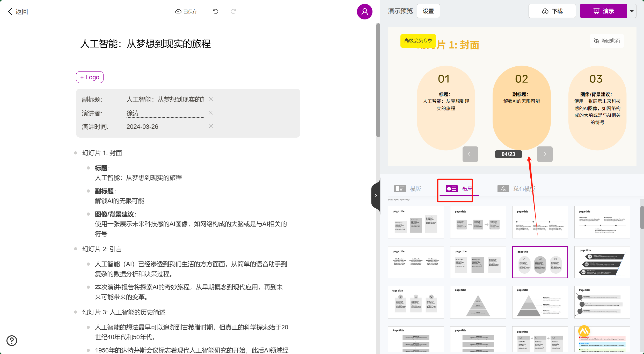The image size is (644, 354).
Task: Click the 已保存 cloud save icon
Action: point(178,11)
